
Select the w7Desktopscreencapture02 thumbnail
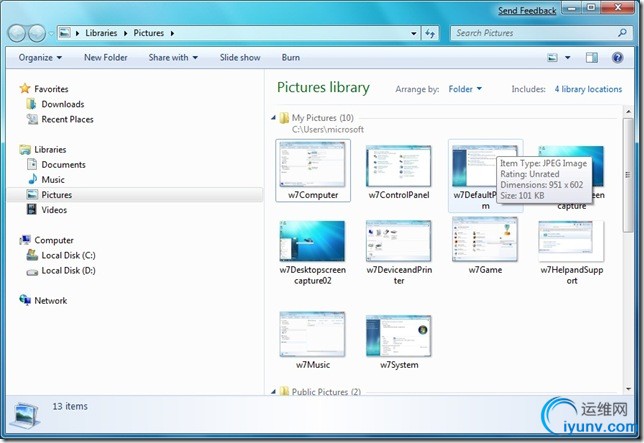click(312, 241)
